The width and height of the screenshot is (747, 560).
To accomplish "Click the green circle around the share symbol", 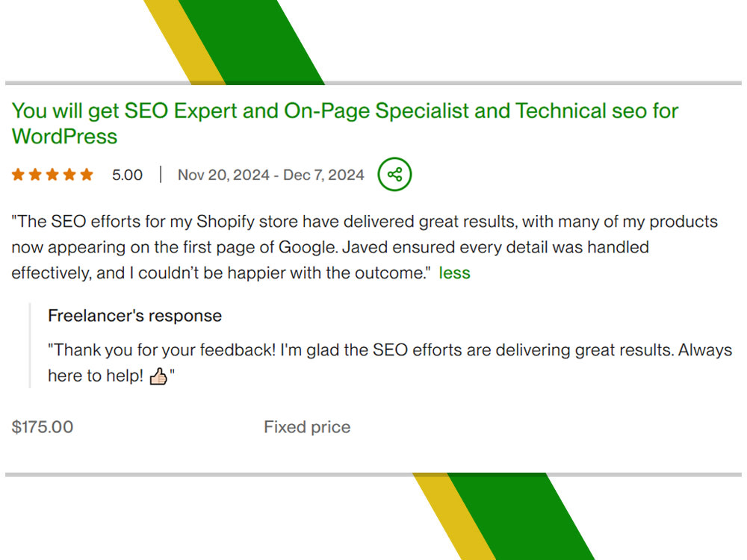I will pos(394,175).
